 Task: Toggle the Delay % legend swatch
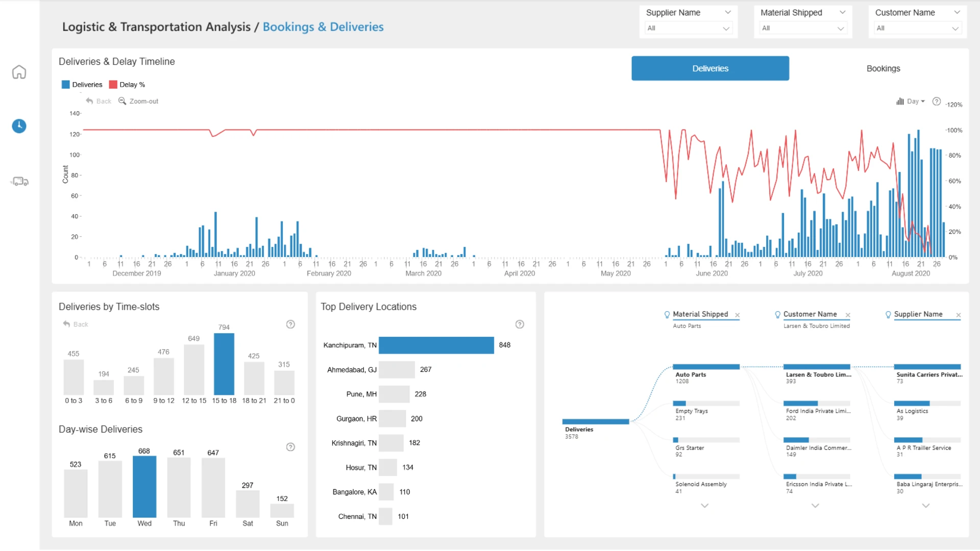pos(113,85)
